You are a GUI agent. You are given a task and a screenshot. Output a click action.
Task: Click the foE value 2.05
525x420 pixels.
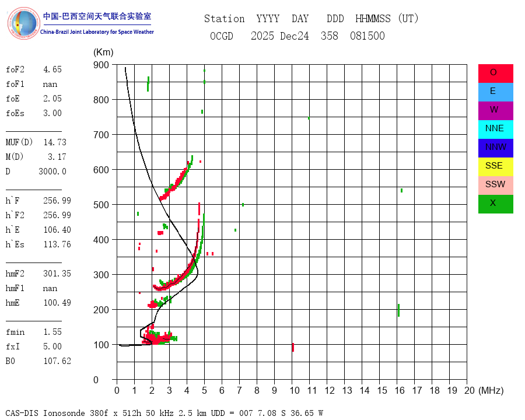[x=52, y=99]
